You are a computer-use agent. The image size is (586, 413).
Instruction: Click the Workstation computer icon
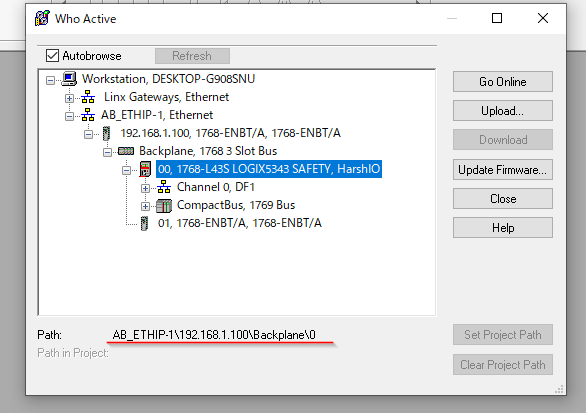click(x=70, y=78)
